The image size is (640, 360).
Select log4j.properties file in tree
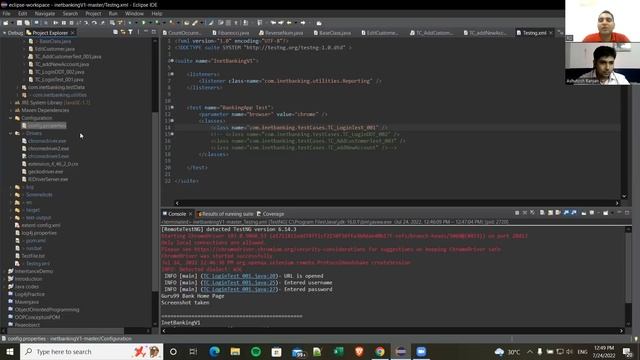(39, 233)
